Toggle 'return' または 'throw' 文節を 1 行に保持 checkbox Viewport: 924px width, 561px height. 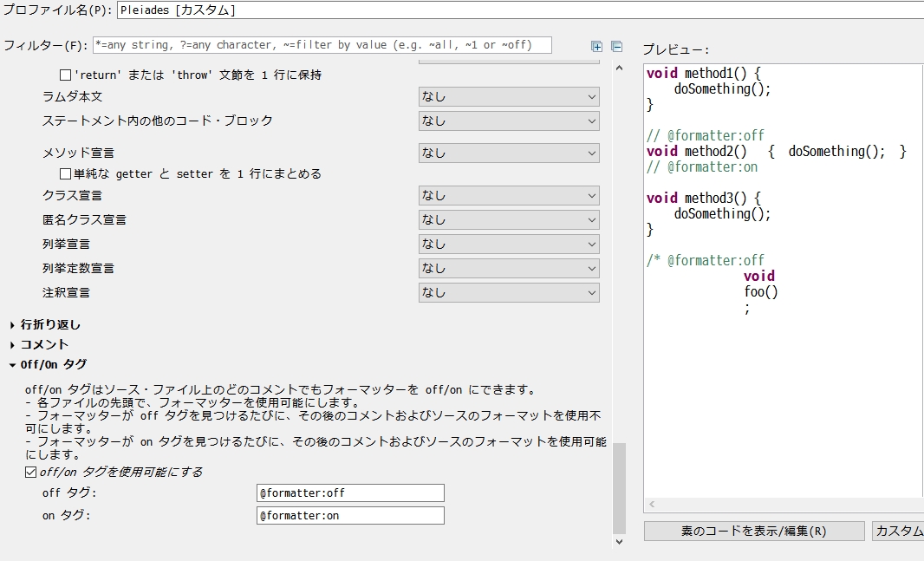pos(65,75)
